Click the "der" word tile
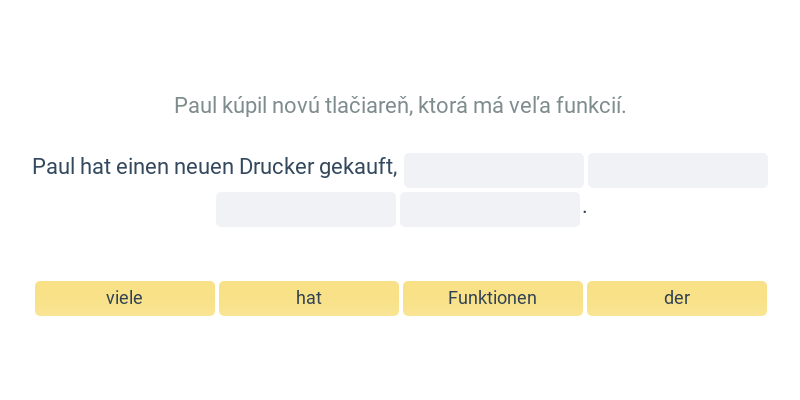The image size is (800, 400). [677, 298]
